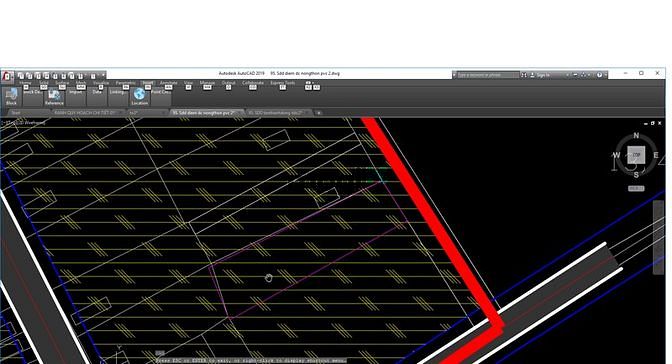672x364 pixels.
Task: Expand the Block panel in the ribbon
Action: point(12,97)
